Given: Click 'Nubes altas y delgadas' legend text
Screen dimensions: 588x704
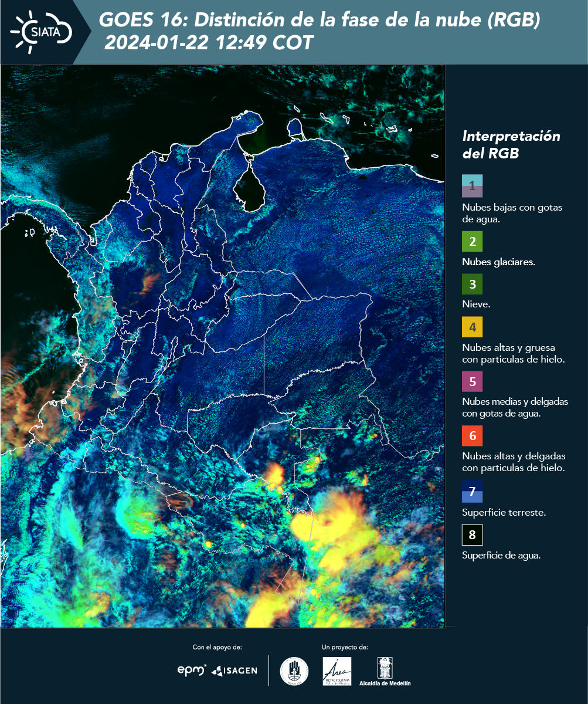Looking at the screenshot, I should pyautogui.click(x=514, y=456).
